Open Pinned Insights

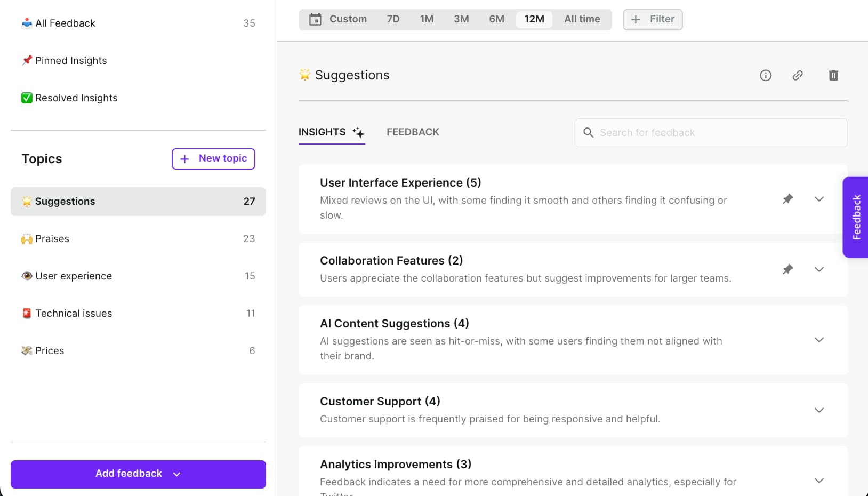pos(138,60)
